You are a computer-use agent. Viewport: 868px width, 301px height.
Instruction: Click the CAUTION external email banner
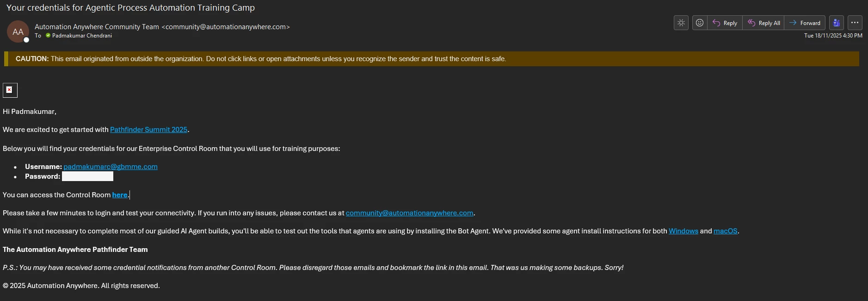(431, 59)
